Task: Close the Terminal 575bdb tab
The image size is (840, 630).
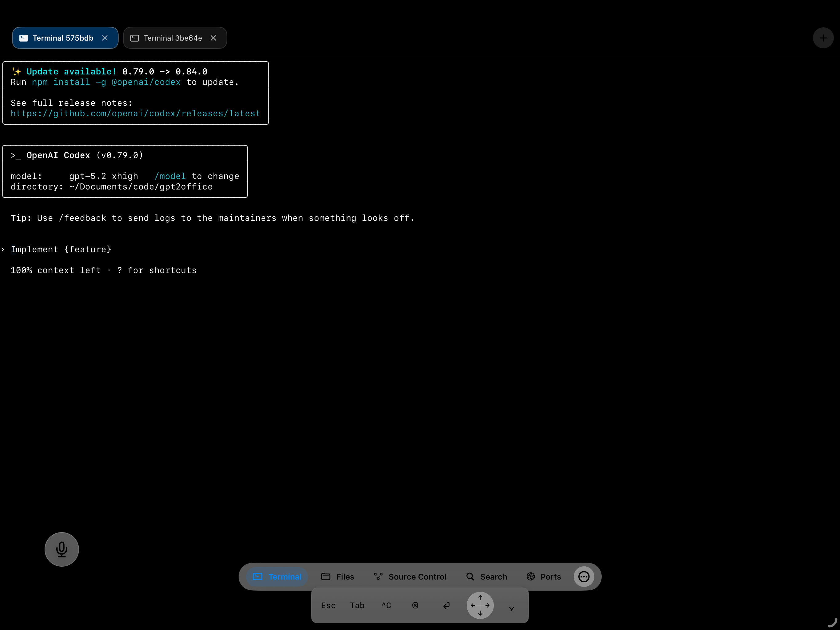Action: point(105,38)
